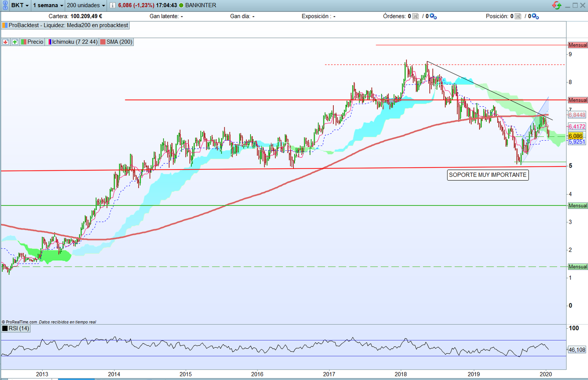This screenshot has width=588, height=380.
Task: Click the red-green refresh arrows icon
Action: (556, 5)
